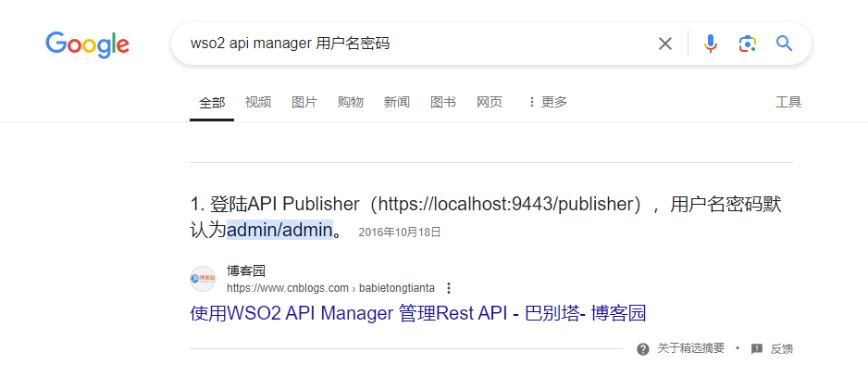Click the 博客园 site favicon

[202, 279]
